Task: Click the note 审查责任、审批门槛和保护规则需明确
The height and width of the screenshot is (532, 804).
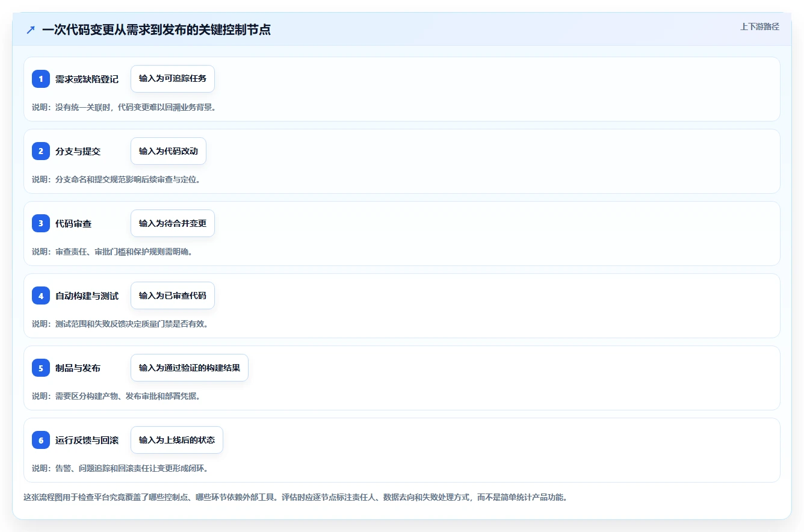Action: pyautogui.click(x=113, y=252)
